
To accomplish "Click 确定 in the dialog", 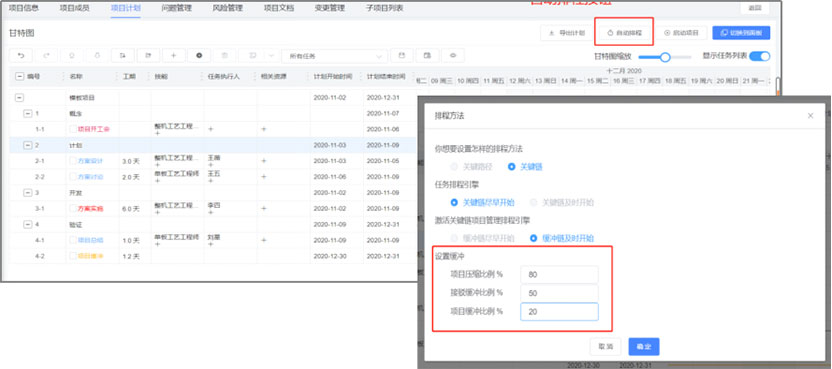I will click(x=644, y=346).
